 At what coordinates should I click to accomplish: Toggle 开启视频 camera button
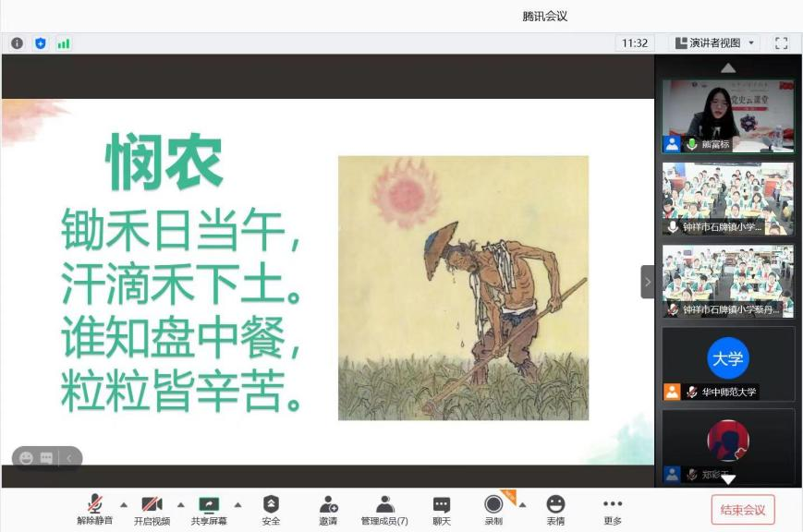pos(152,510)
